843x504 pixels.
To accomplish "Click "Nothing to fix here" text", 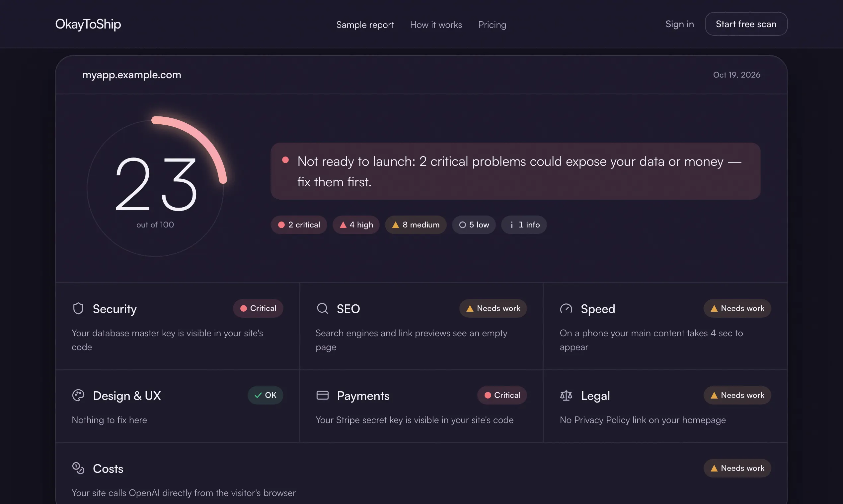I will click(x=109, y=420).
